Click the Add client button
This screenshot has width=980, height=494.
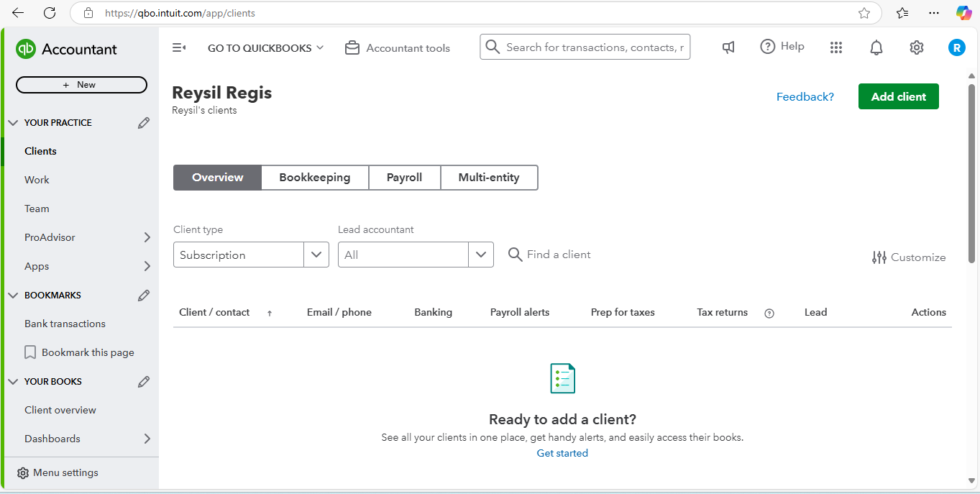coord(899,96)
